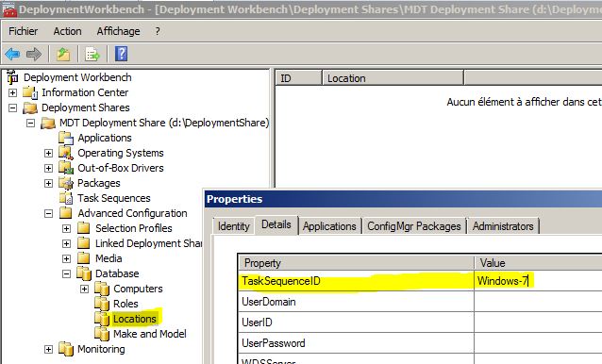
Task: Click the Roles database icon
Action: pyautogui.click(x=102, y=304)
